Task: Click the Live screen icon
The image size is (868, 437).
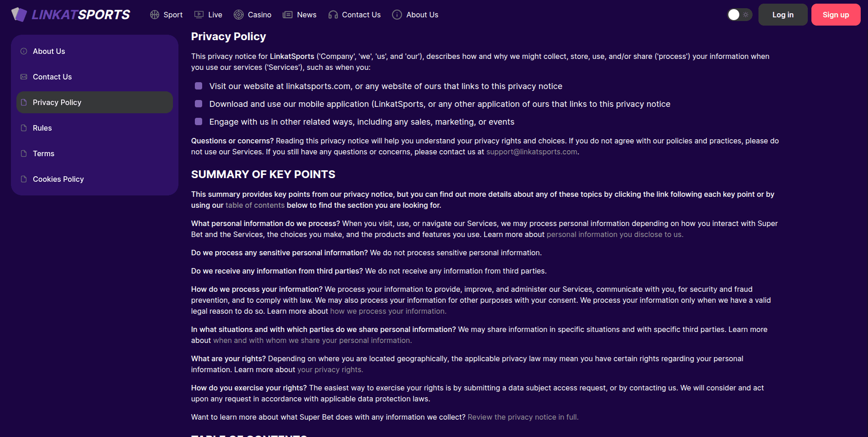Action: (199, 15)
